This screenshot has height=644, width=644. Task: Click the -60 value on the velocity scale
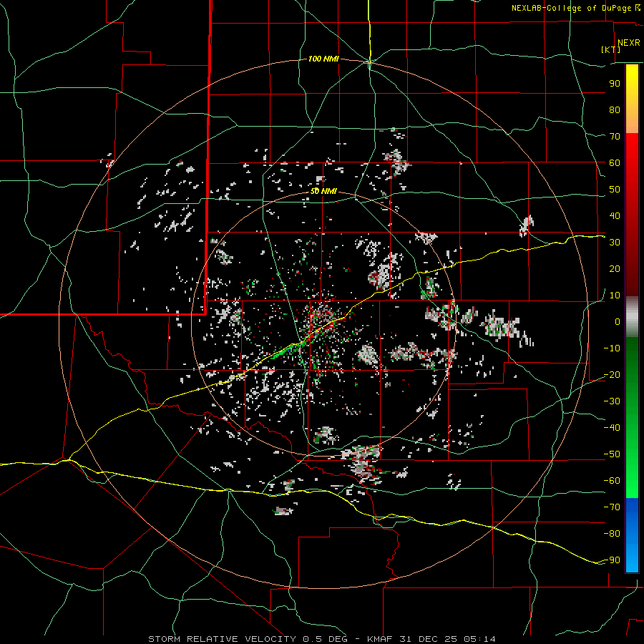[x=612, y=481]
